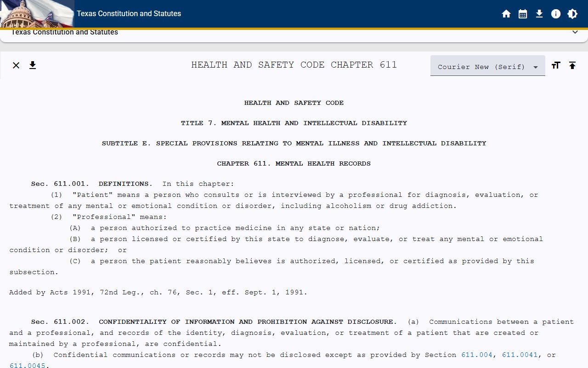Open Section 611.0041 link
The image size is (588, 368).
tap(520, 355)
